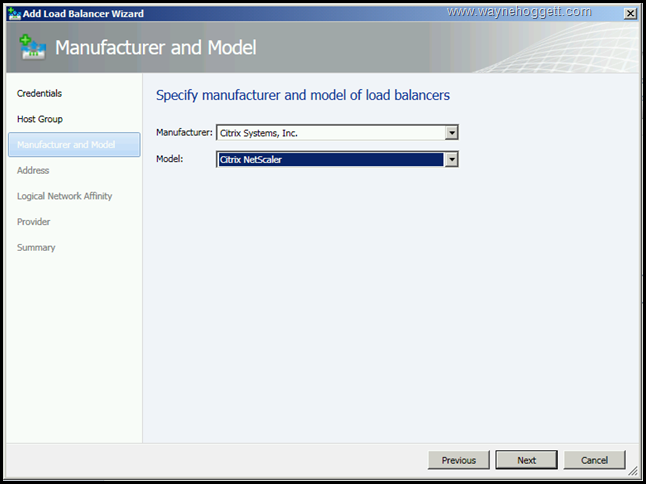
Task: Switch to the Provider step
Action: click(x=34, y=222)
